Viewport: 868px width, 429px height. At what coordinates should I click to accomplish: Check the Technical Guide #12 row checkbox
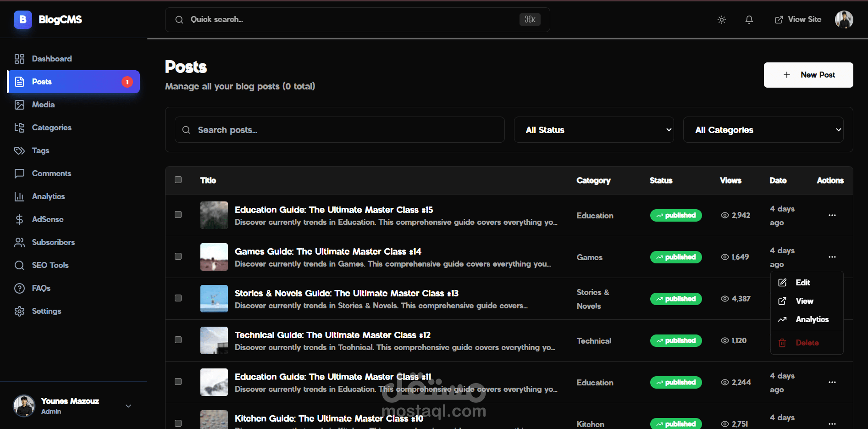(x=178, y=340)
